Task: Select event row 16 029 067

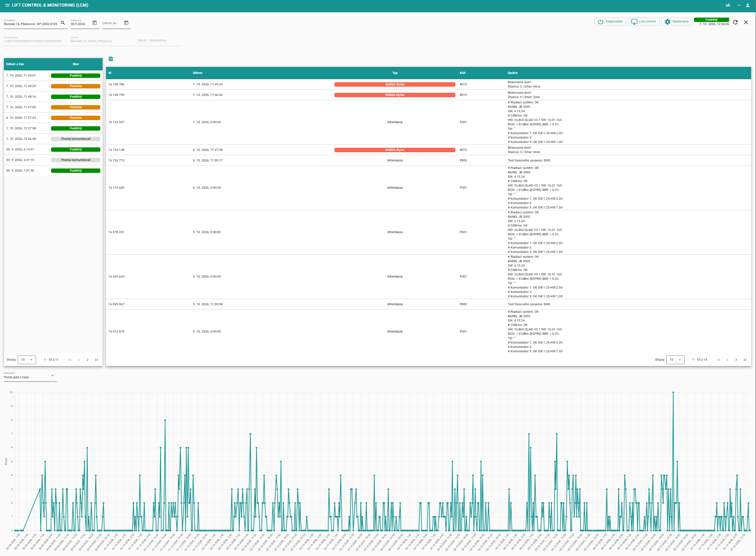Action: click(428, 304)
